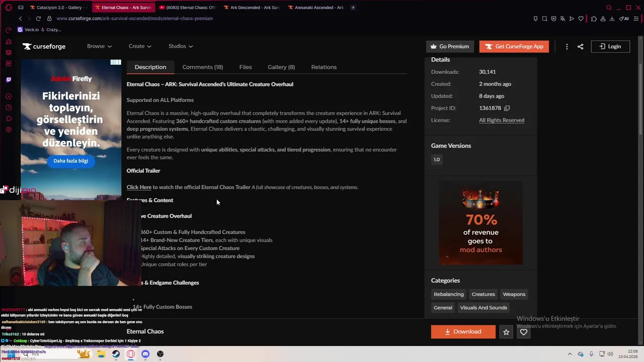Open the Crazy... bookmark
Image resolution: width=644 pixels, height=362 pixels.
coord(50,30)
